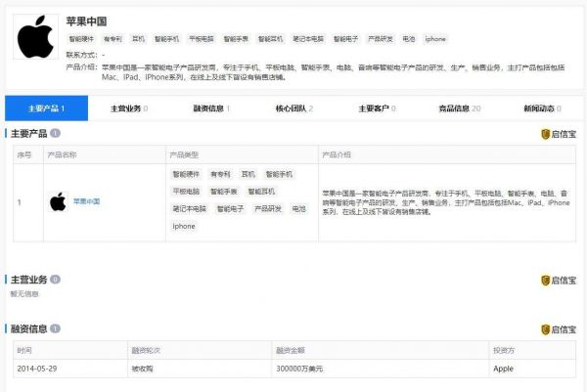Open the 苹果中国 product name link in the table

[x=87, y=201]
